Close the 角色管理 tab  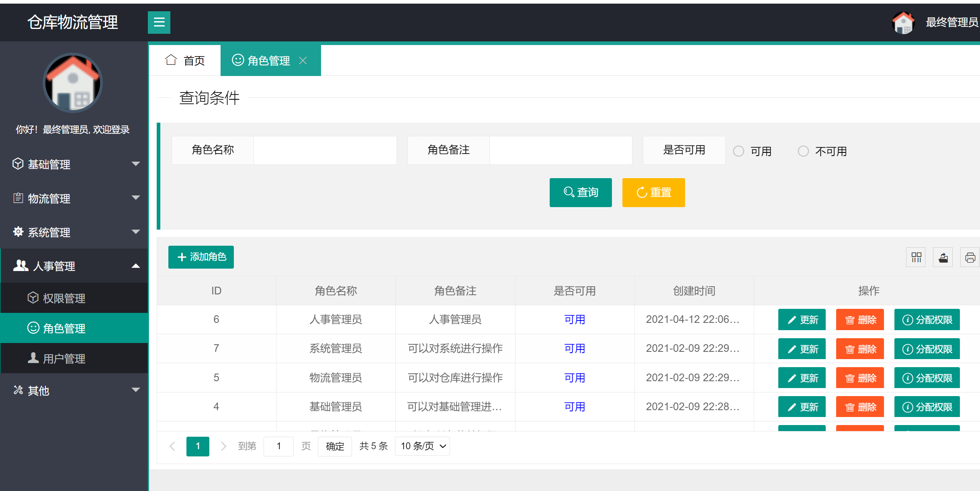point(303,61)
